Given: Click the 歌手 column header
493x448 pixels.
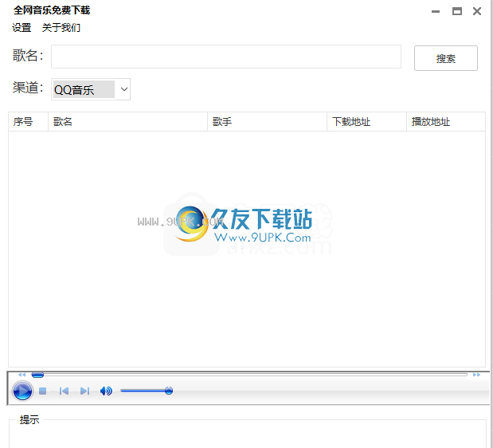Looking at the screenshot, I should [268, 121].
